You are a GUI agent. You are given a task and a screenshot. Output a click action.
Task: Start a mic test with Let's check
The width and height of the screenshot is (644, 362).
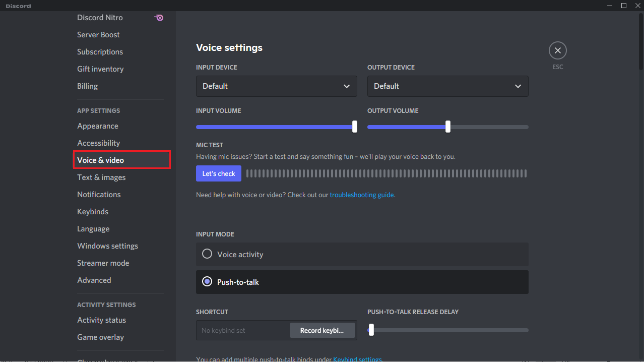[x=218, y=173]
